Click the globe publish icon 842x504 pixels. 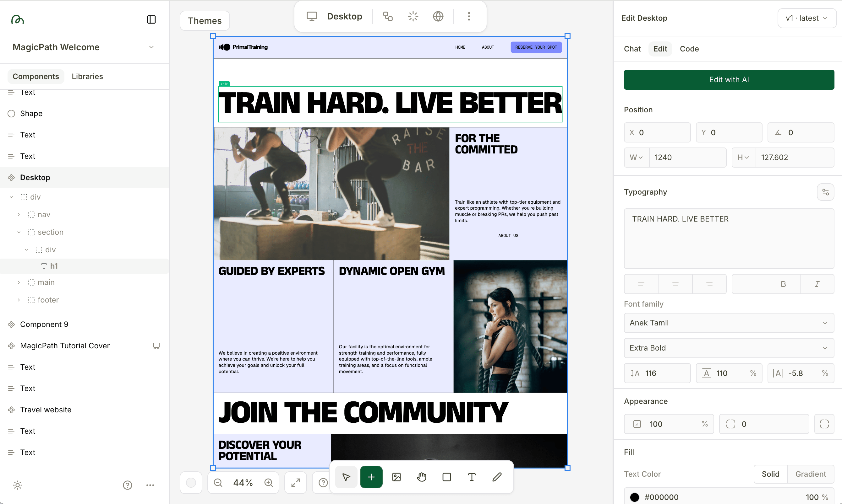pos(438,16)
